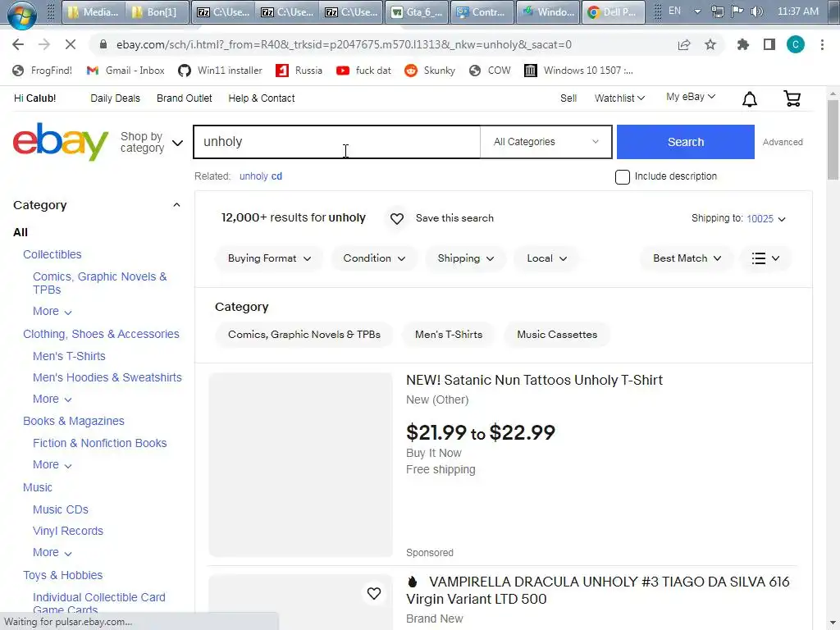Expand Shop by category menu
The image size is (840, 630).
[x=152, y=142]
